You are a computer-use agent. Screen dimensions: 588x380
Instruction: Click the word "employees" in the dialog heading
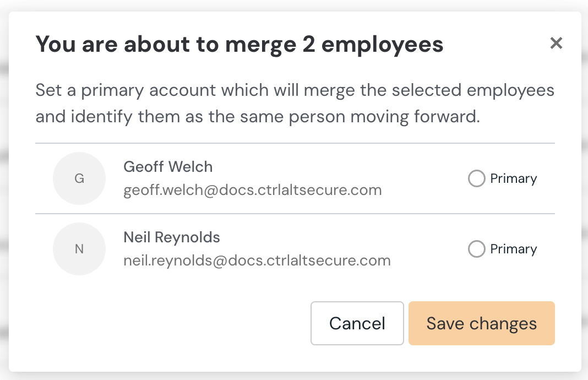tap(382, 45)
